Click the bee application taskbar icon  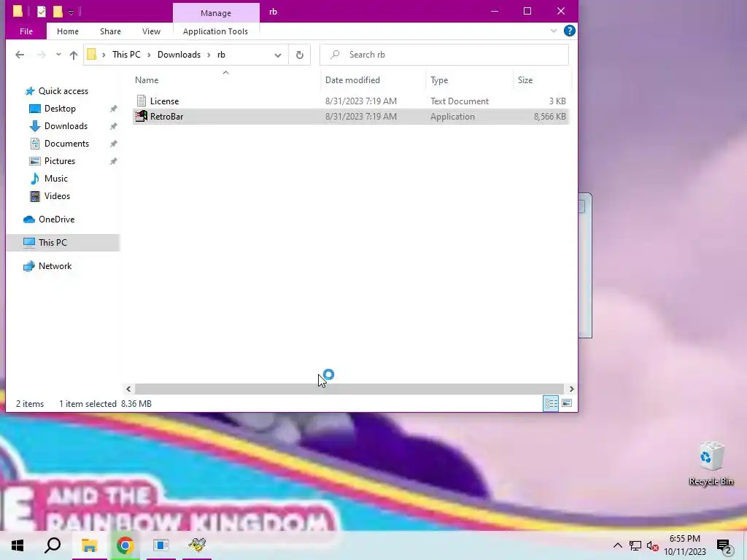197,545
